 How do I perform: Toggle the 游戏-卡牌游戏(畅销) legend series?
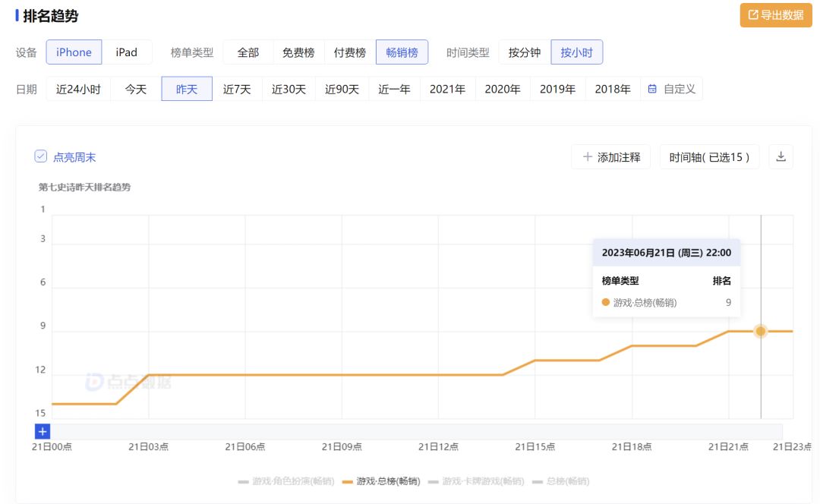coord(475,481)
